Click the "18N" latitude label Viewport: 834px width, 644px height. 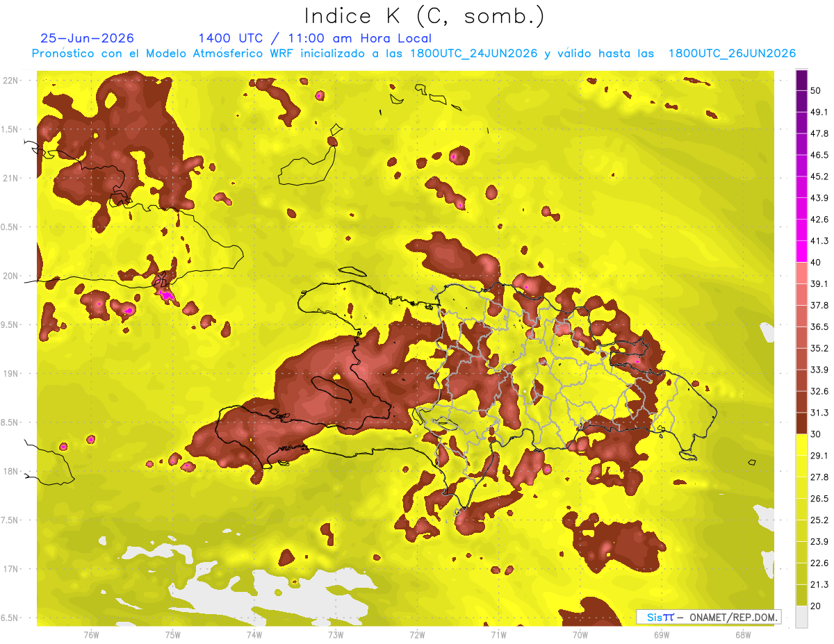pyautogui.click(x=10, y=471)
